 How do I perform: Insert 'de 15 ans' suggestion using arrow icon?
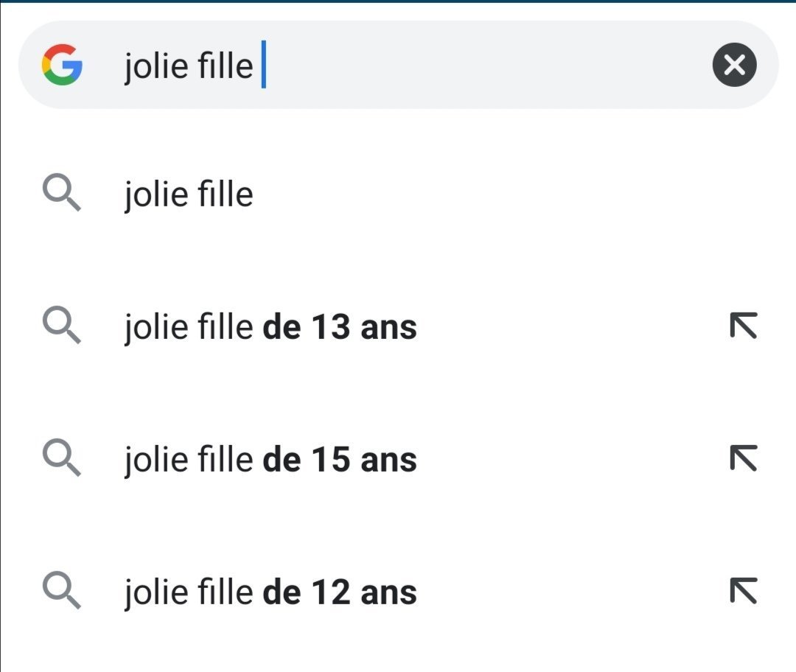tap(743, 458)
